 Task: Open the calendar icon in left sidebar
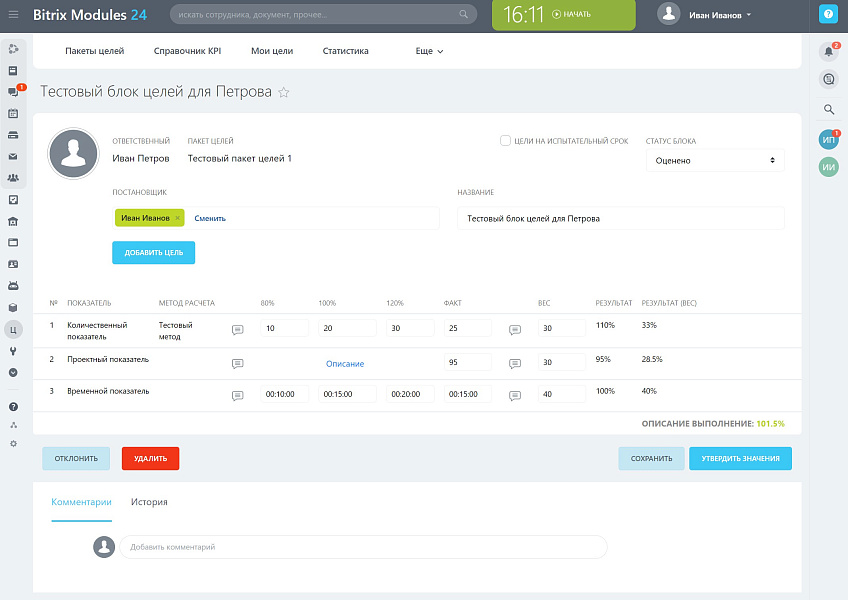(13, 114)
